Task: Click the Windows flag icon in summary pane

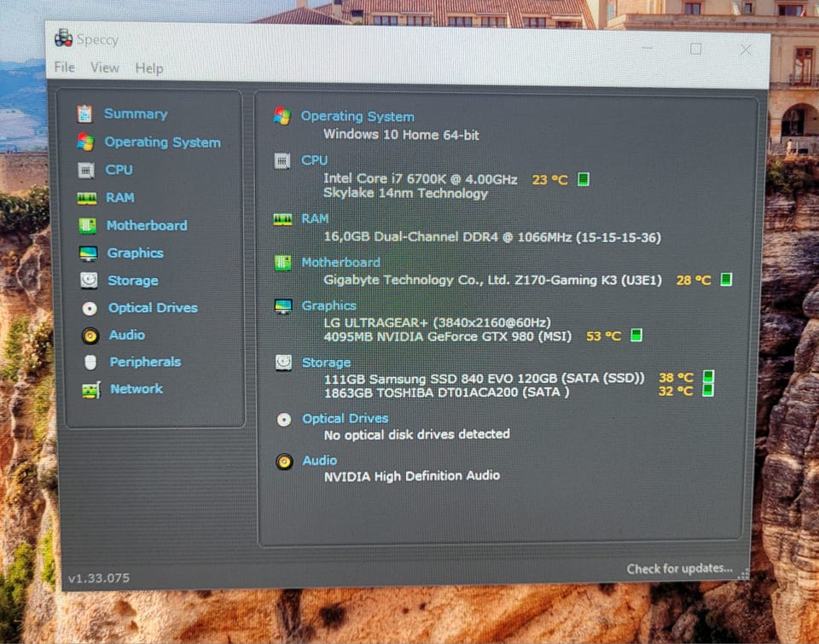Action: point(282,117)
